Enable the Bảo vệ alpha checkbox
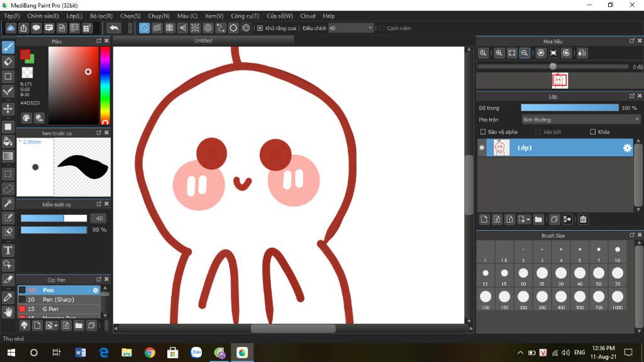Image resolution: width=644 pixels, height=362 pixels. pyautogui.click(x=483, y=132)
